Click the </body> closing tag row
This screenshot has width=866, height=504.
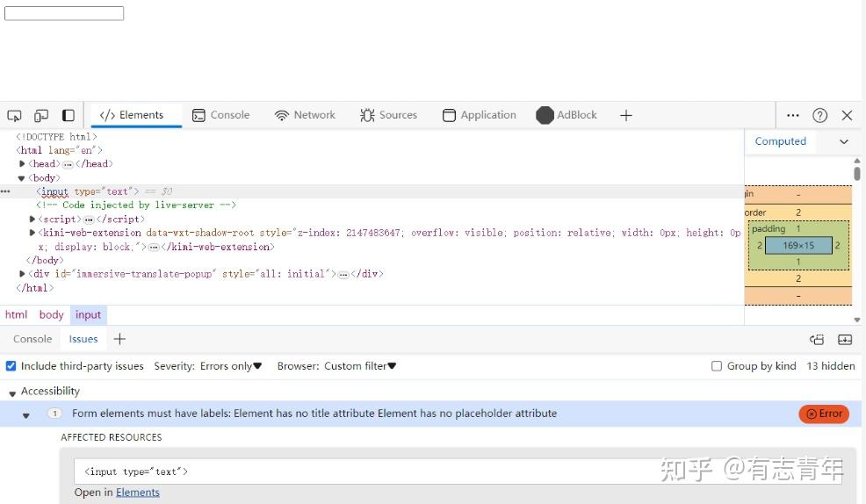(45, 260)
